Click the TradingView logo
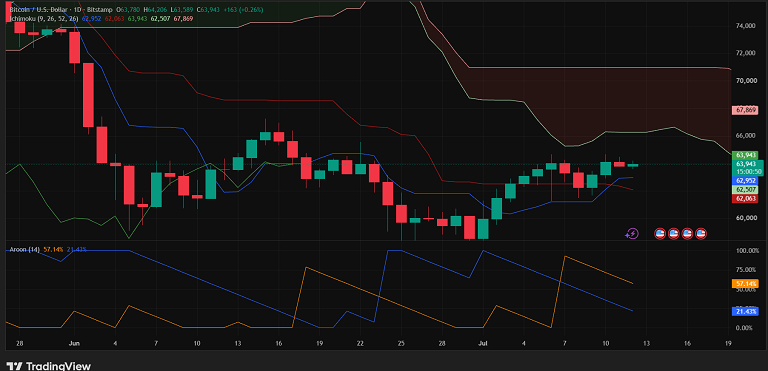The image size is (768, 371). pyautogui.click(x=48, y=366)
